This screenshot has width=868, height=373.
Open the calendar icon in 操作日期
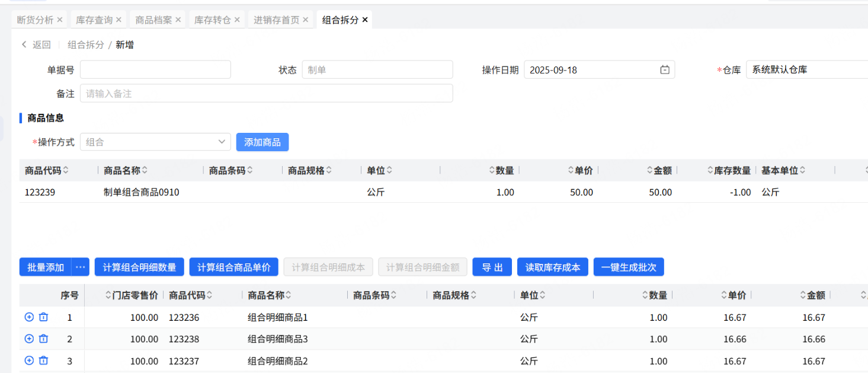(665, 69)
